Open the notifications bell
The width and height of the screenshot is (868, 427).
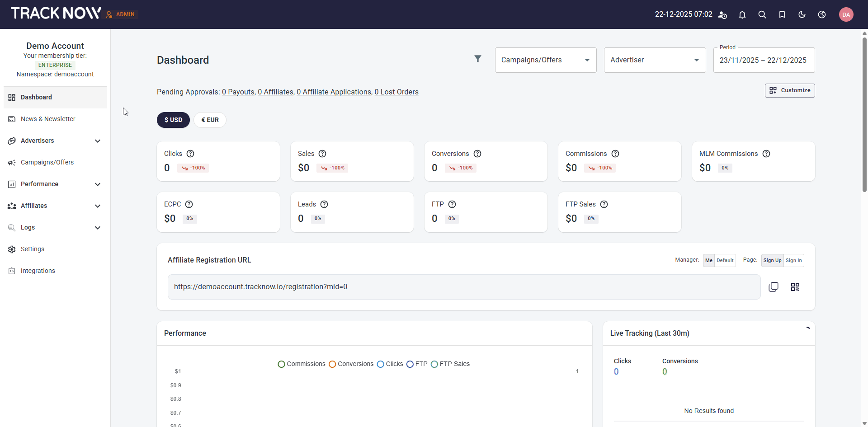[x=742, y=14]
